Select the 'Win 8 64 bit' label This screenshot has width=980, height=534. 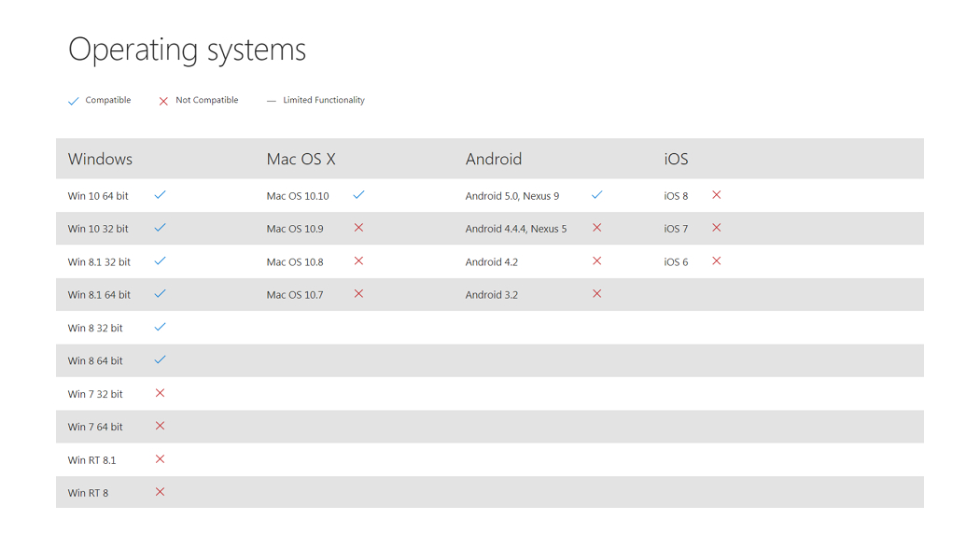pyautogui.click(x=95, y=360)
